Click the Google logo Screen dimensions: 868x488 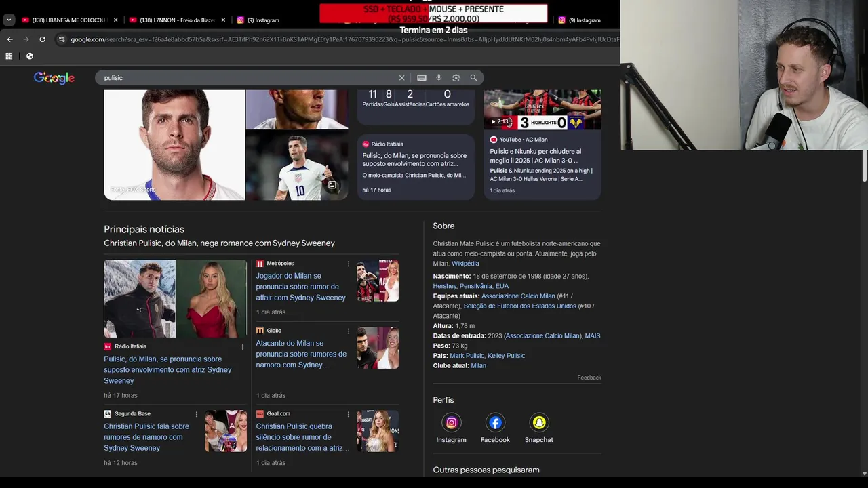54,78
